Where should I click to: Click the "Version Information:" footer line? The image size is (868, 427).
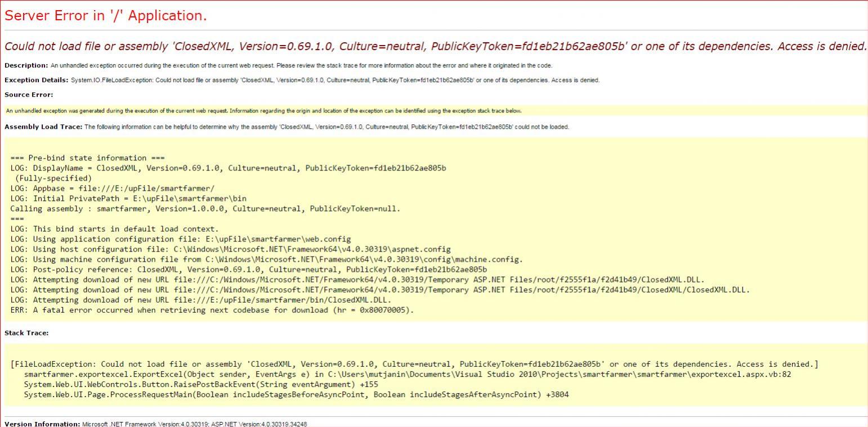pyautogui.click(x=156, y=424)
